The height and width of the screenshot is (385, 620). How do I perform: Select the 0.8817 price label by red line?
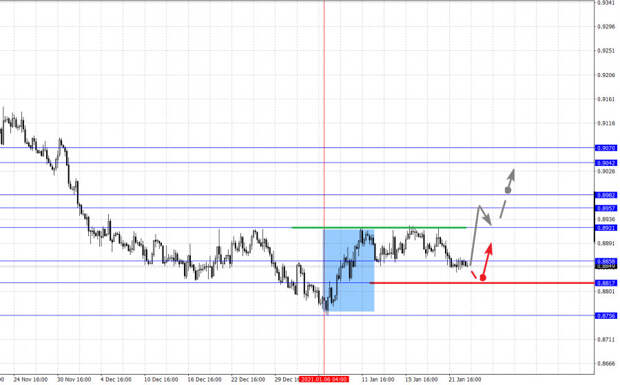(606, 283)
